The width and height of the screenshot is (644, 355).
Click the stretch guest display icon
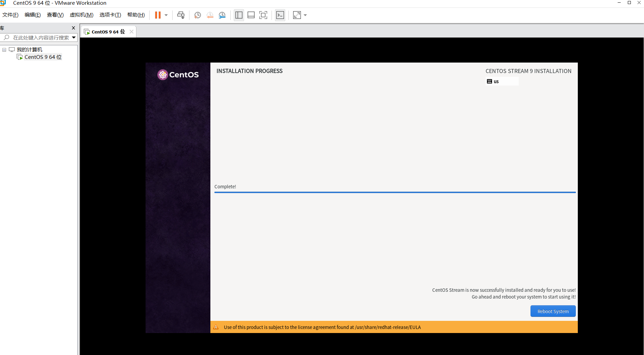click(x=297, y=15)
